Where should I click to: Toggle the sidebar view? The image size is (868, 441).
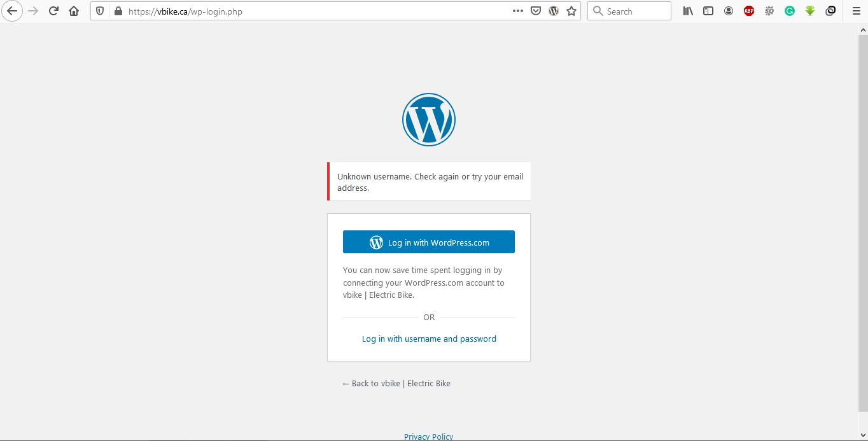click(x=708, y=11)
